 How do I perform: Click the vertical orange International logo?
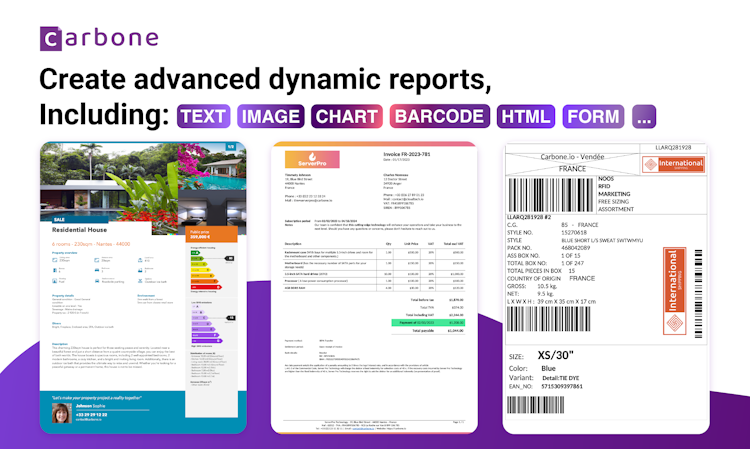pos(674,291)
